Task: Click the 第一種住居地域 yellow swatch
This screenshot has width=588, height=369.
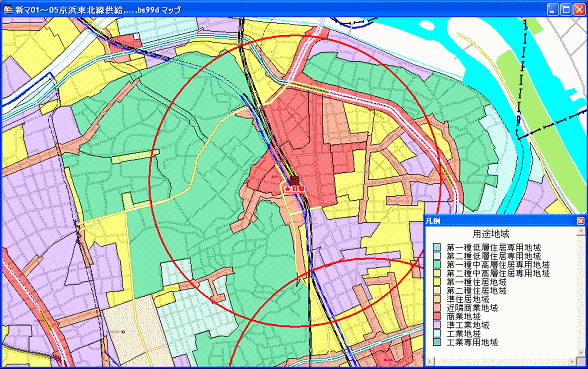Action: (x=437, y=282)
